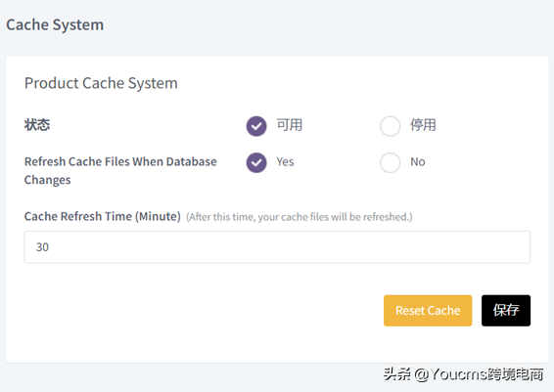554x392 pixels.
Task: Click the Refresh Cache Files When Database Changes label
Action: click(x=120, y=171)
